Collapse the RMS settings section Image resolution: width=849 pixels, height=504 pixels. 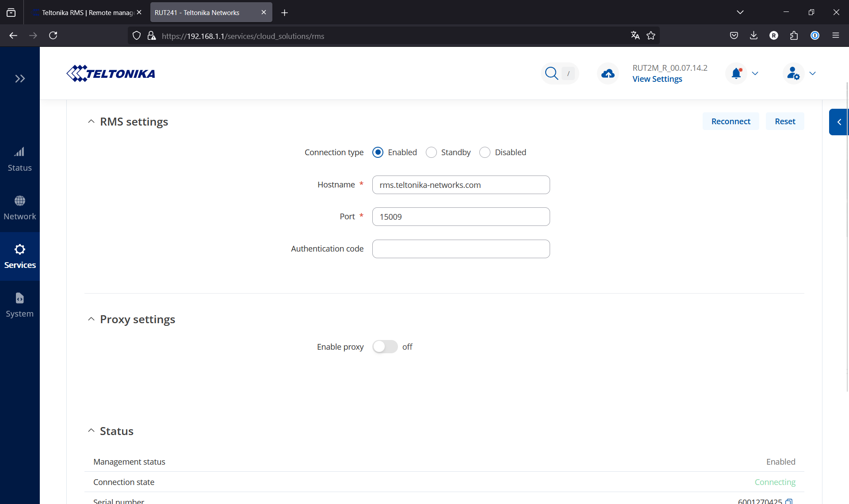coord(91,122)
